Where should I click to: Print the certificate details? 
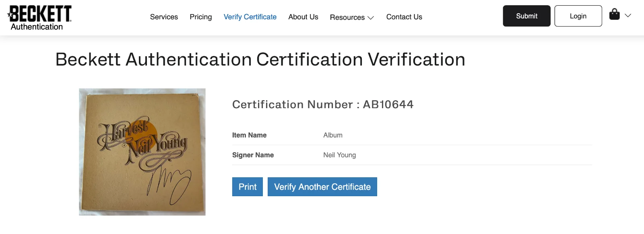248,187
